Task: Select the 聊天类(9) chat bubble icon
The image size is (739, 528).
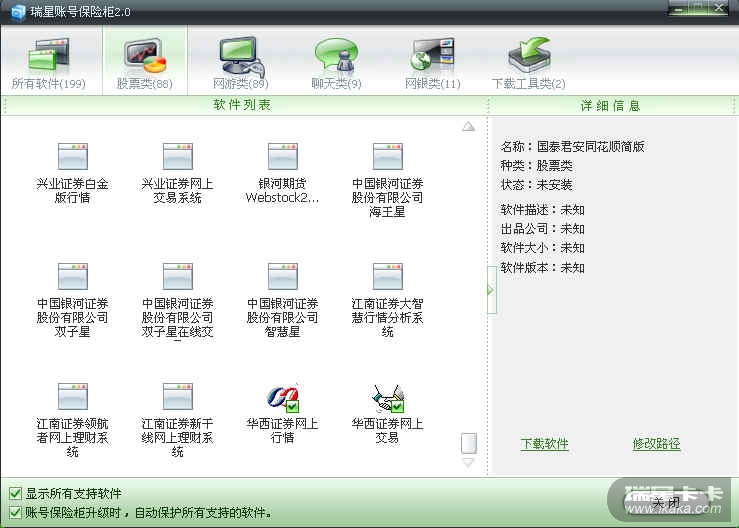Action: coord(337,56)
